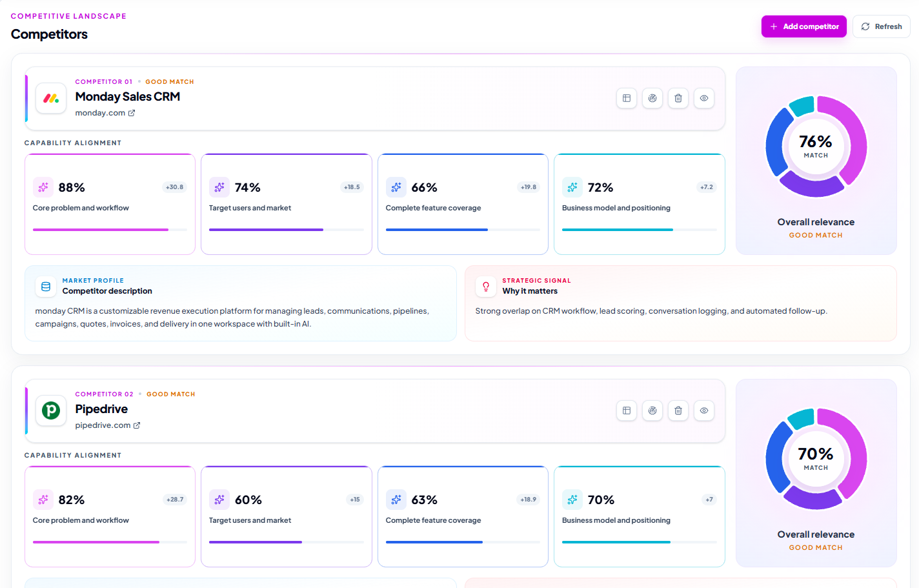
Task: Click the Pipedrive competitor name
Action: tap(101, 409)
